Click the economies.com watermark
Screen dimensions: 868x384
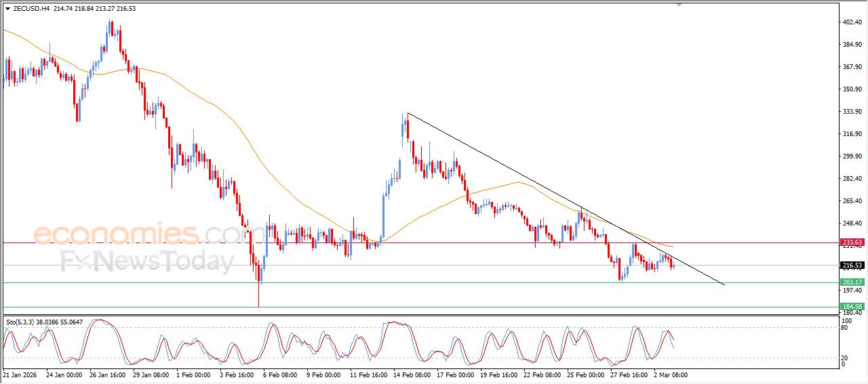click(x=139, y=234)
